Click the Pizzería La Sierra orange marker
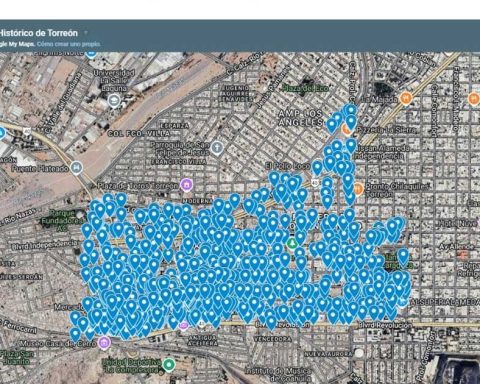The width and height of the screenshot is (480, 384). 347,130
